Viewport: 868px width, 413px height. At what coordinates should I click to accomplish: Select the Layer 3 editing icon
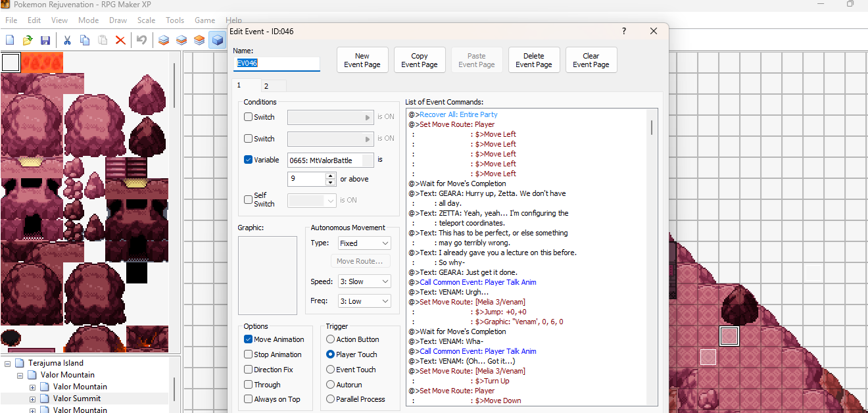pyautogui.click(x=199, y=40)
